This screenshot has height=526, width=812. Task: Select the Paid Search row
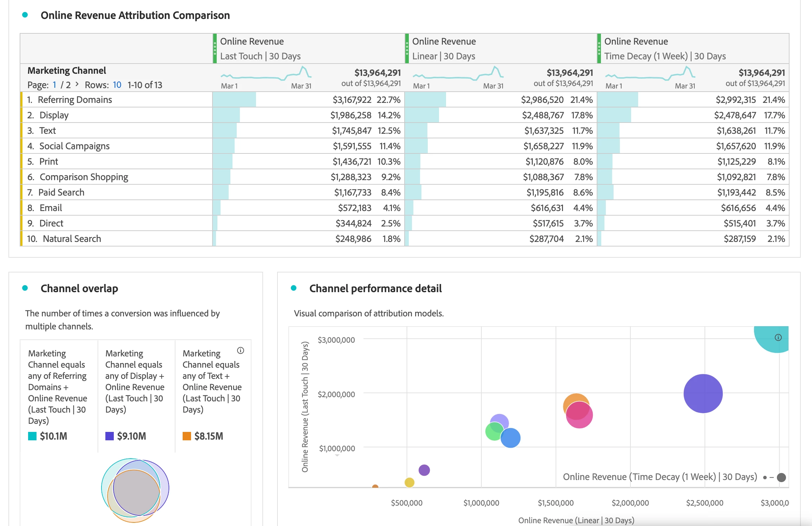tap(61, 192)
